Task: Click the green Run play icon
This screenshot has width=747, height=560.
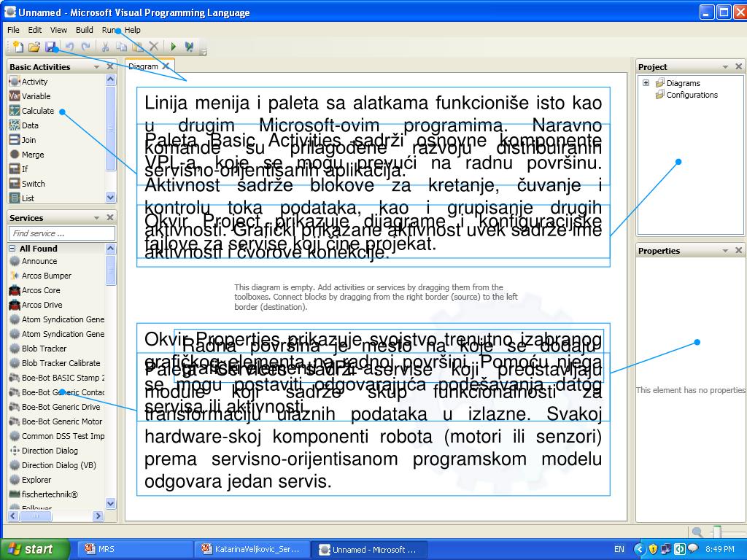Action: (x=174, y=46)
